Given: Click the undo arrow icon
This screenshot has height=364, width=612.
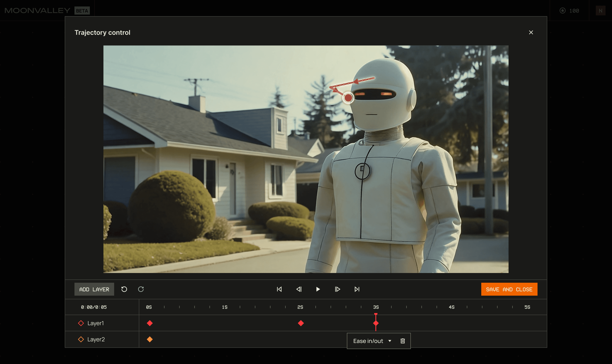Looking at the screenshot, I should click(x=124, y=289).
